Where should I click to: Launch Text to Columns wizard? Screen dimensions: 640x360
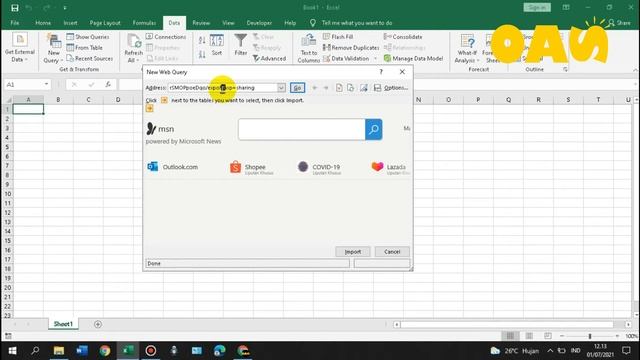pyautogui.click(x=309, y=48)
